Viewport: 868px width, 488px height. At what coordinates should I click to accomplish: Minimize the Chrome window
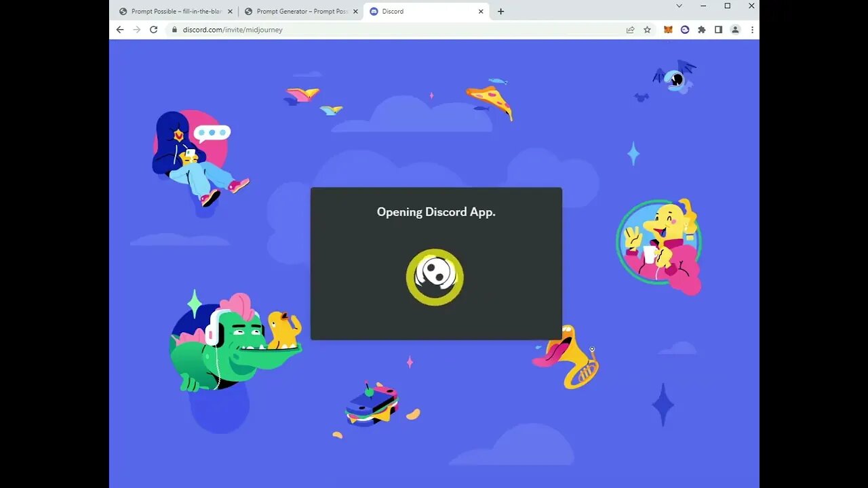coord(703,6)
